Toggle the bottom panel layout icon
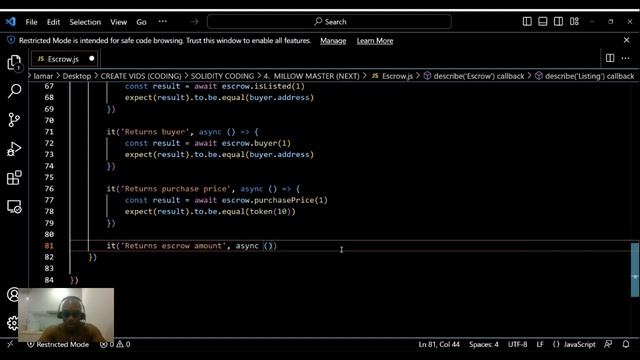This screenshot has width=640, height=360. [542, 22]
